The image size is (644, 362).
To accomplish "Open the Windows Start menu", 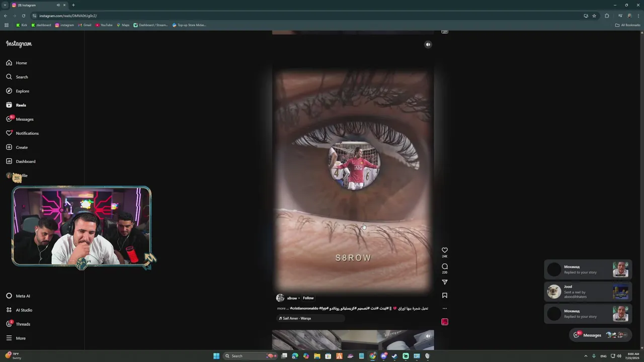I will point(216,356).
